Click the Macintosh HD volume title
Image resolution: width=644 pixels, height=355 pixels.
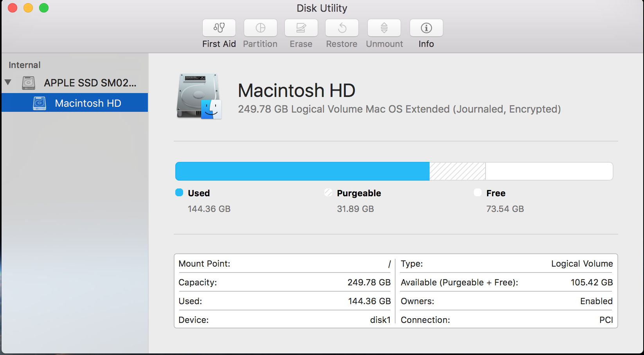pos(297,90)
